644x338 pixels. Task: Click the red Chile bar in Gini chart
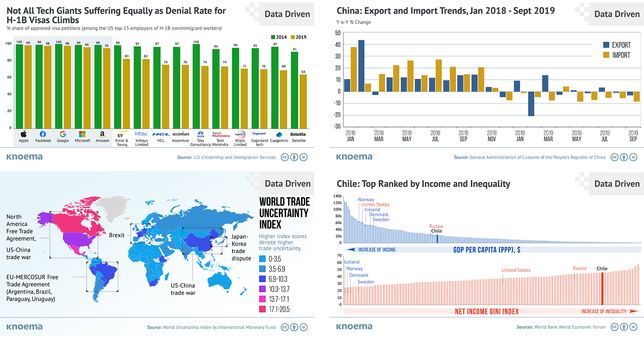(x=602, y=289)
